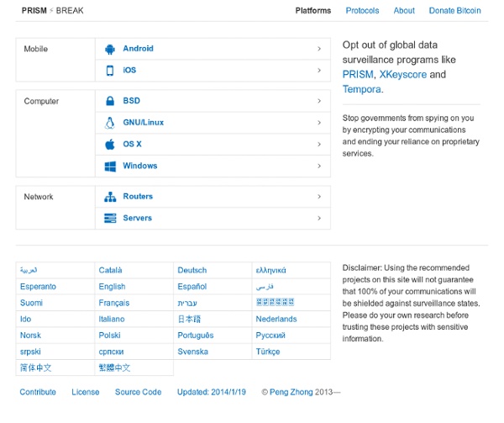Image resolution: width=504 pixels, height=423 pixels.
Task: Open the About nav item
Action: [x=404, y=11]
